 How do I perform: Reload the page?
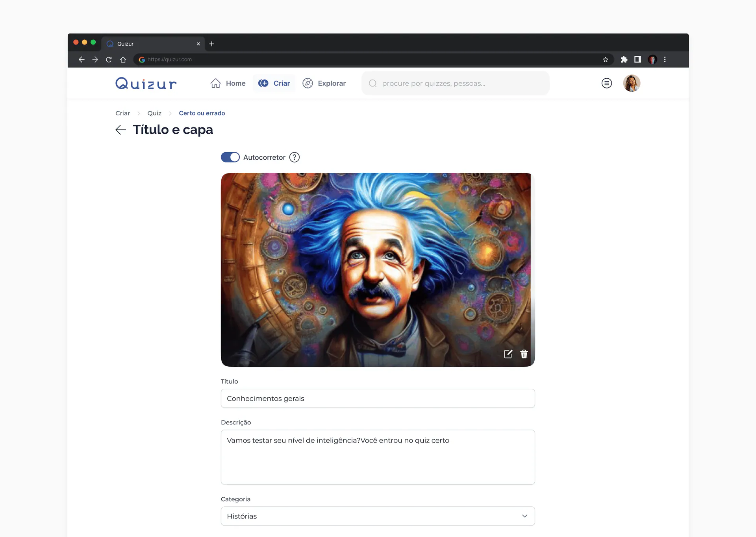[x=109, y=59]
